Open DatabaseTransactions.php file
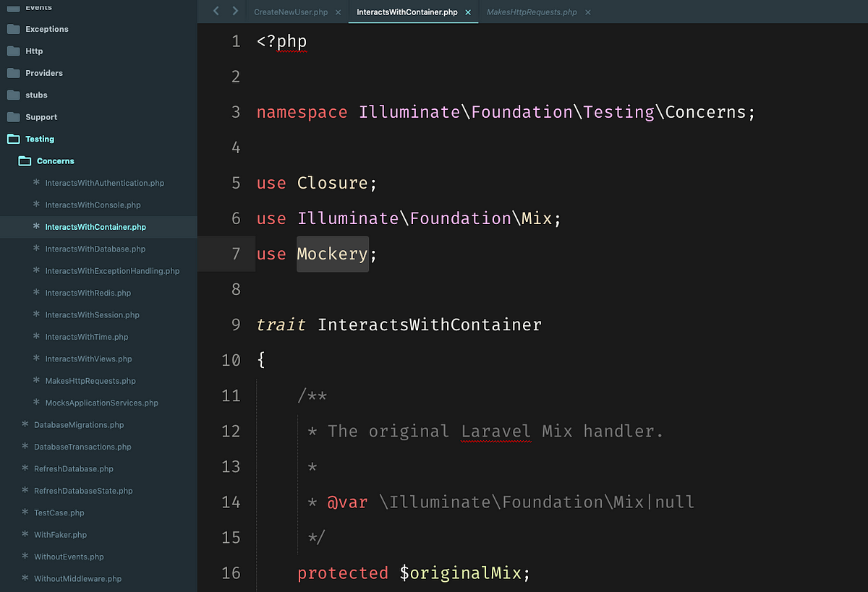868x592 pixels. (82, 447)
